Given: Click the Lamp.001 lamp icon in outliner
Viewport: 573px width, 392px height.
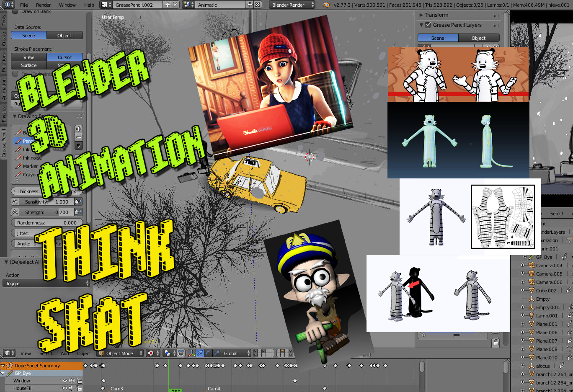Looking at the screenshot, I should [531, 315].
